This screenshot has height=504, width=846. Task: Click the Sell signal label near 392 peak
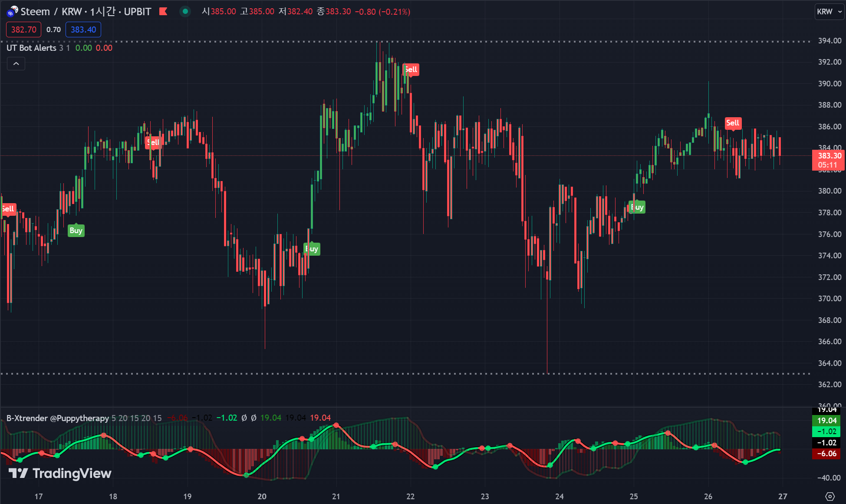click(411, 69)
